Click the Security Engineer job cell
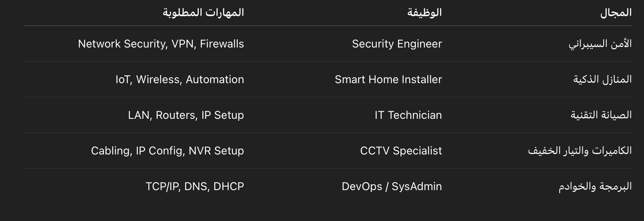 pos(397,44)
